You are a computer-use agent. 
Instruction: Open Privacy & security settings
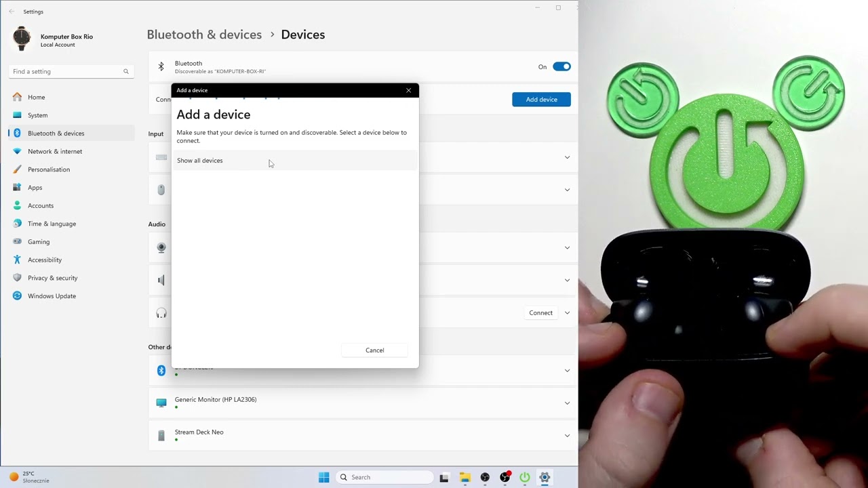71,278
